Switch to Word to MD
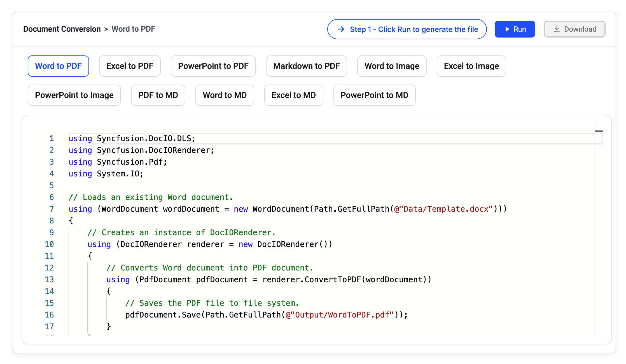Viewport: 626px width, 364px height. [x=225, y=95]
